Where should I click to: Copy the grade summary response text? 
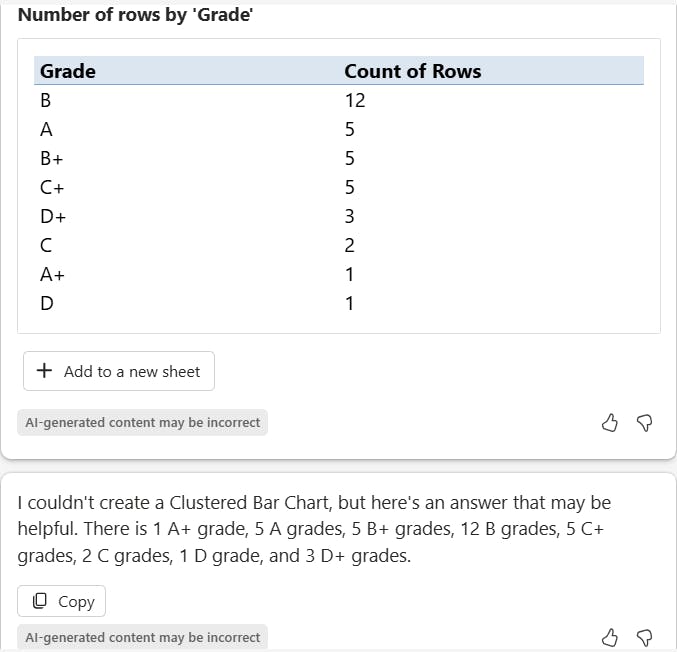tap(62, 601)
